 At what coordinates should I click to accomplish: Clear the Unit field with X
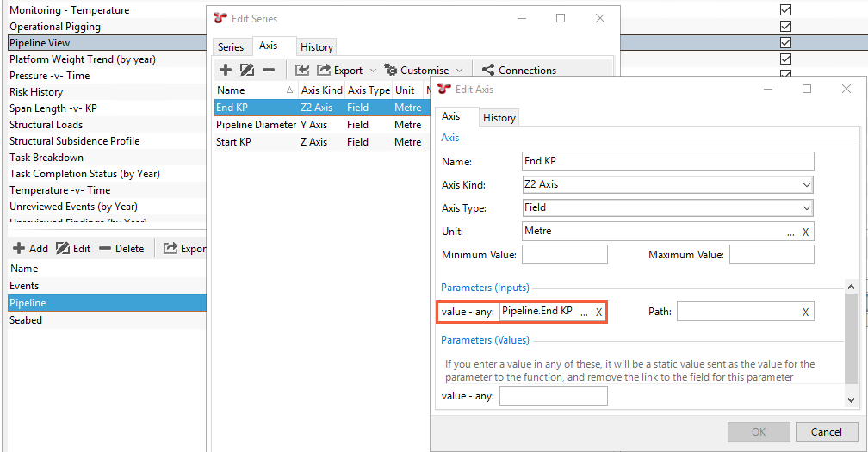(805, 232)
